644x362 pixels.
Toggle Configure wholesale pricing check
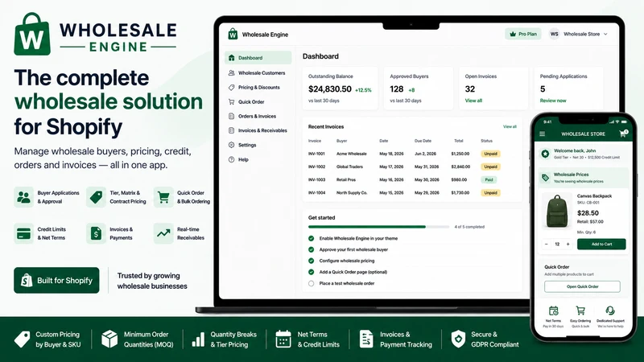312,261
